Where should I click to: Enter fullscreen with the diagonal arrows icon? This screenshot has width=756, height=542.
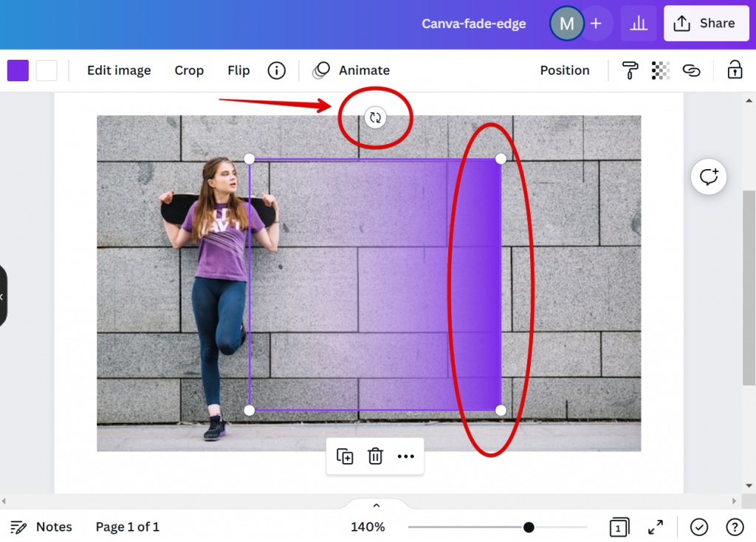[x=655, y=527]
